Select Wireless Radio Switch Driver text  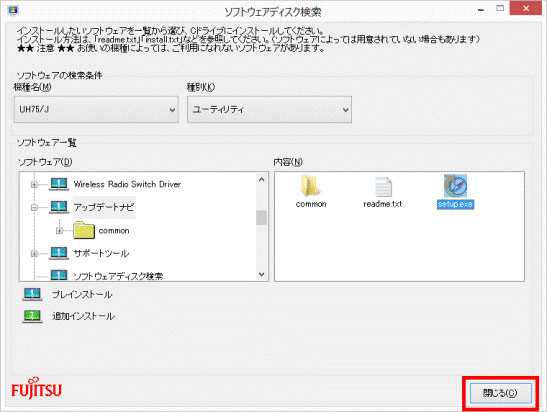(x=127, y=184)
